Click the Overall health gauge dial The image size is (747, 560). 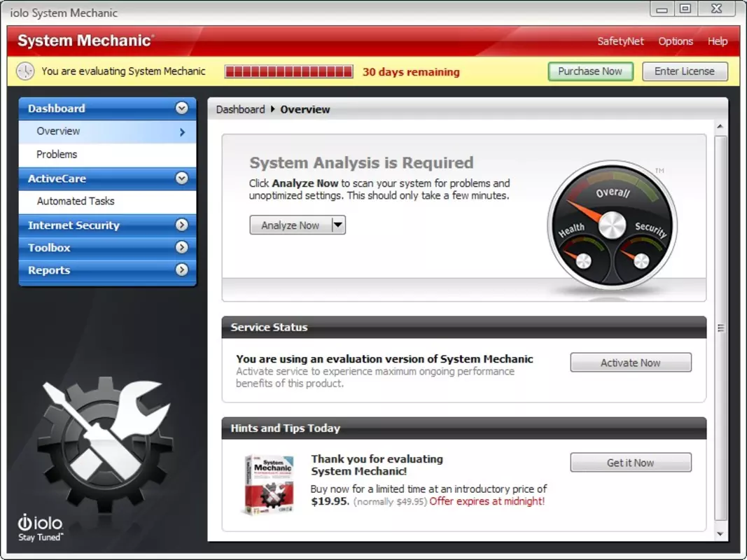pos(612,225)
